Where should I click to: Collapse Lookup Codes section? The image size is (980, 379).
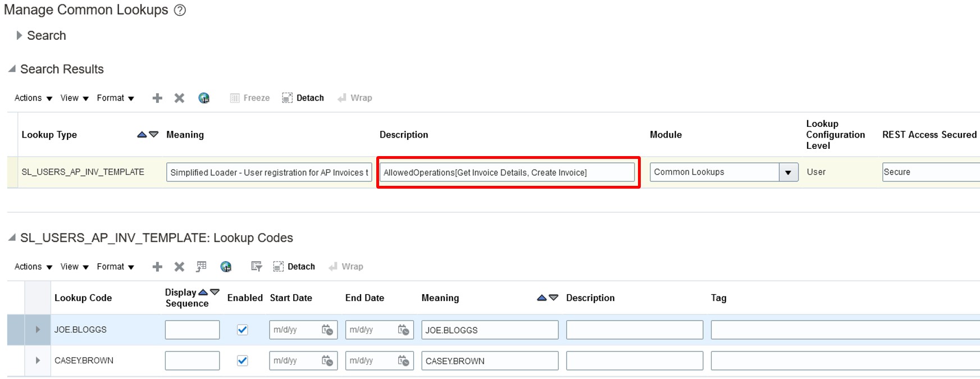pos(12,238)
